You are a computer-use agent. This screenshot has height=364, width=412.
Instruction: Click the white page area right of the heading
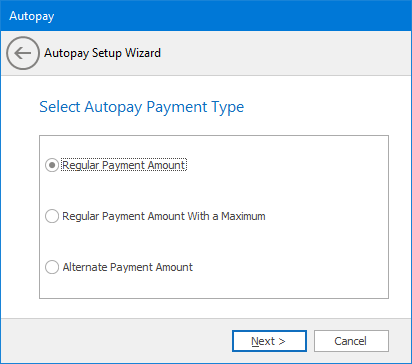coord(327,107)
